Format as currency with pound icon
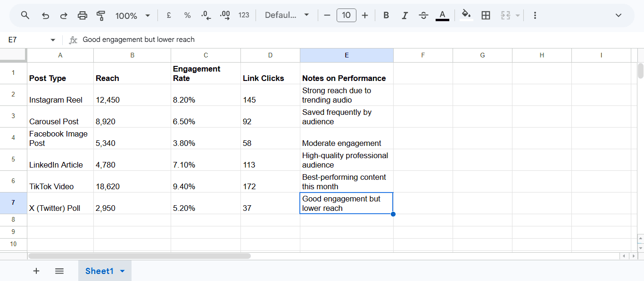The image size is (644, 281). point(169,16)
